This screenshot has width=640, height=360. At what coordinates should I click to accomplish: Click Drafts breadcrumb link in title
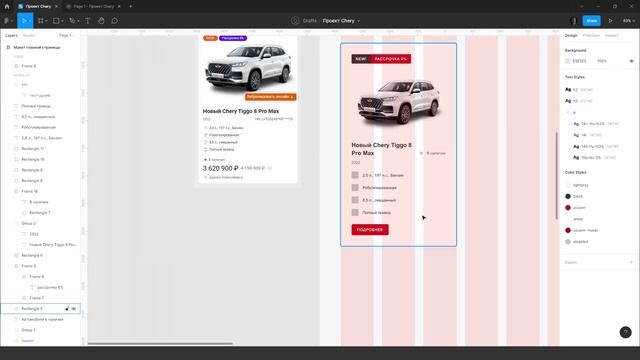310,21
